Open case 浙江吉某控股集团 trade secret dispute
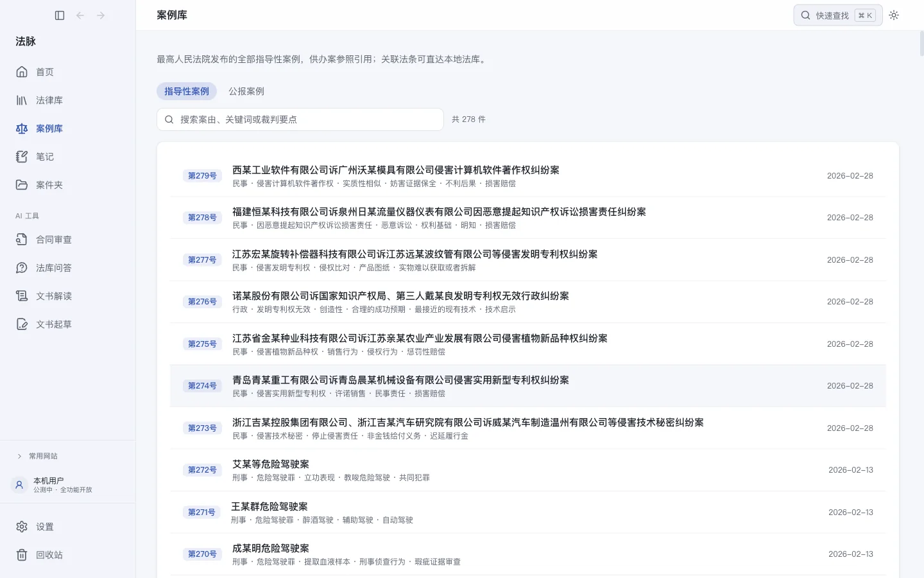Screen dimensions: 924x578 click(x=527, y=428)
